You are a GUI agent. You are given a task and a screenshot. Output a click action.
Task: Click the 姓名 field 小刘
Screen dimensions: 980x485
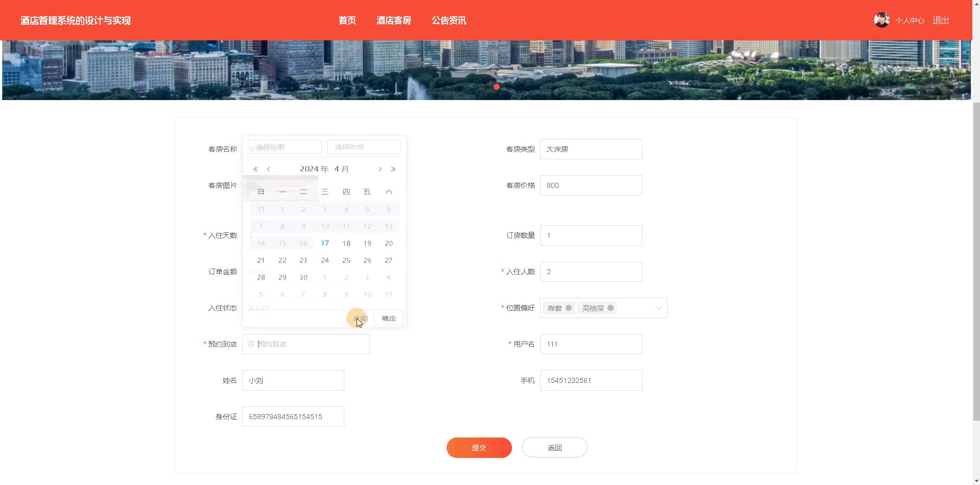click(x=293, y=380)
